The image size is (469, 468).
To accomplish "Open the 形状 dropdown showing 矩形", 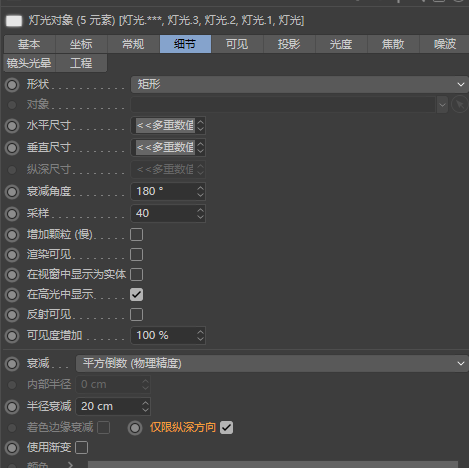I will [299, 85].
